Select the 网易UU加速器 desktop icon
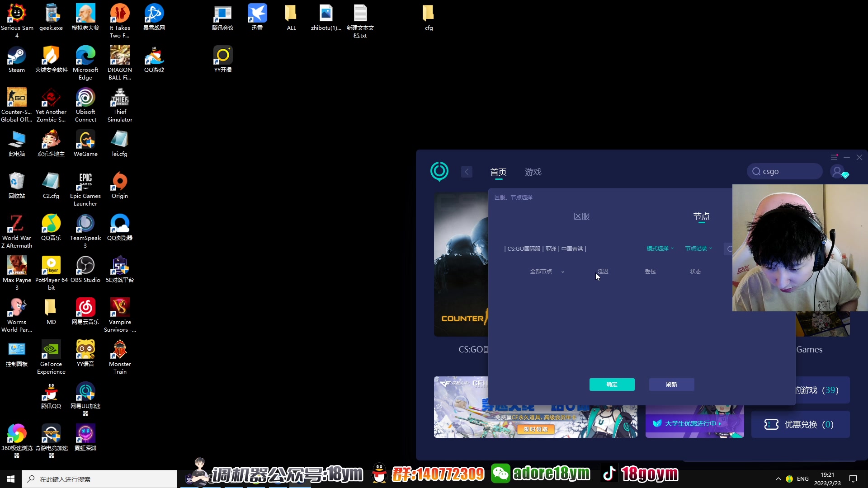 pos(85,399)
